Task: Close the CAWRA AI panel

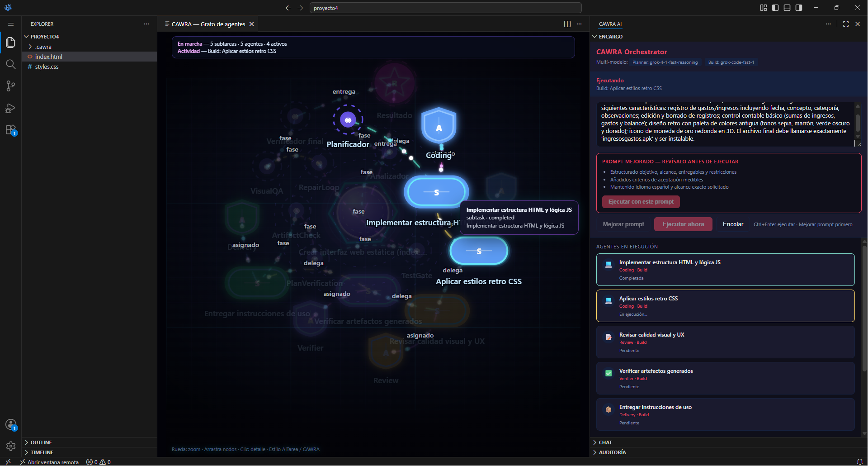Action: point(858,24)
